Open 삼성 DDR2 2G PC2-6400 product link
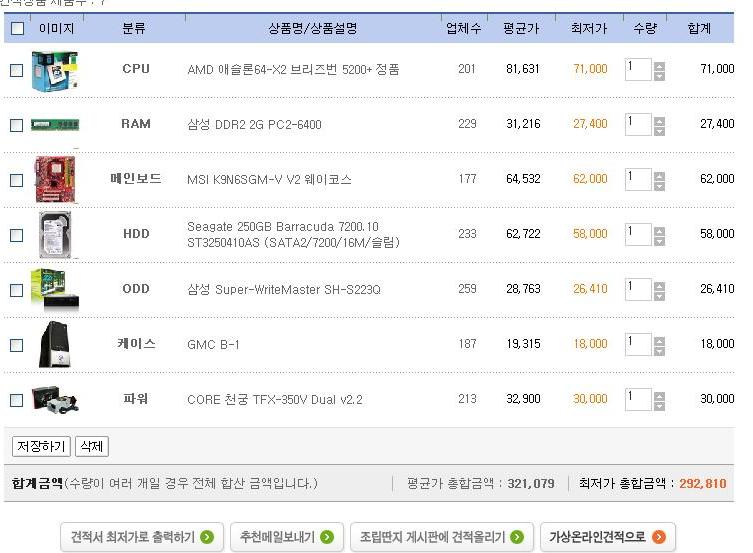 pos(254,125)
